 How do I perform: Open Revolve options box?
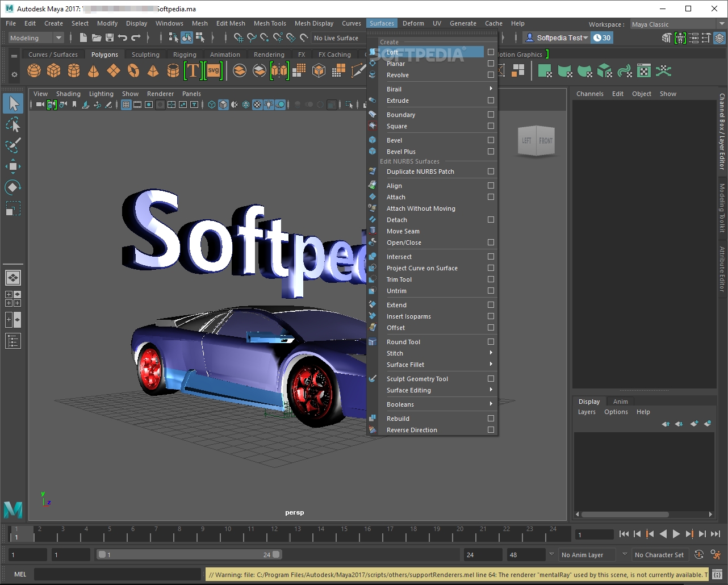491,75
